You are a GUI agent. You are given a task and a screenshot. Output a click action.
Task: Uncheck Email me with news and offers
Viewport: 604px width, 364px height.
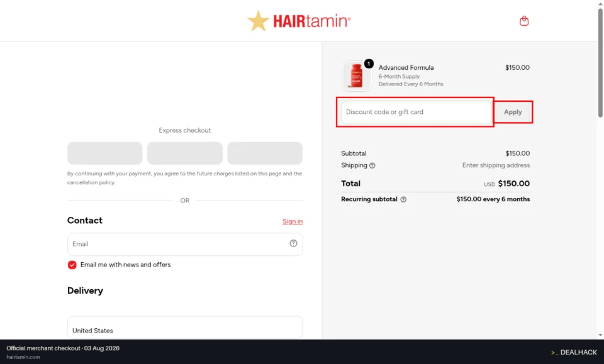[x=72, y=265]
